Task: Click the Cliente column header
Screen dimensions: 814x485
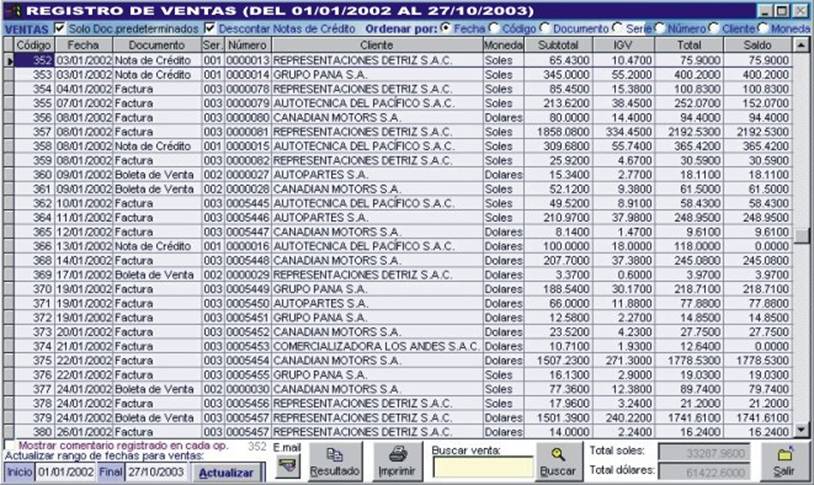Action: [x=377, y=45]
